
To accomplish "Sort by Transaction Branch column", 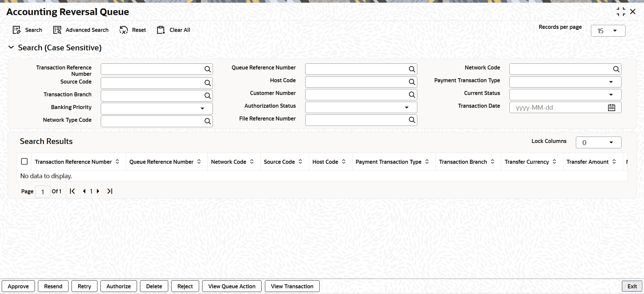I will pyautogui.click(x=492, y=161).
